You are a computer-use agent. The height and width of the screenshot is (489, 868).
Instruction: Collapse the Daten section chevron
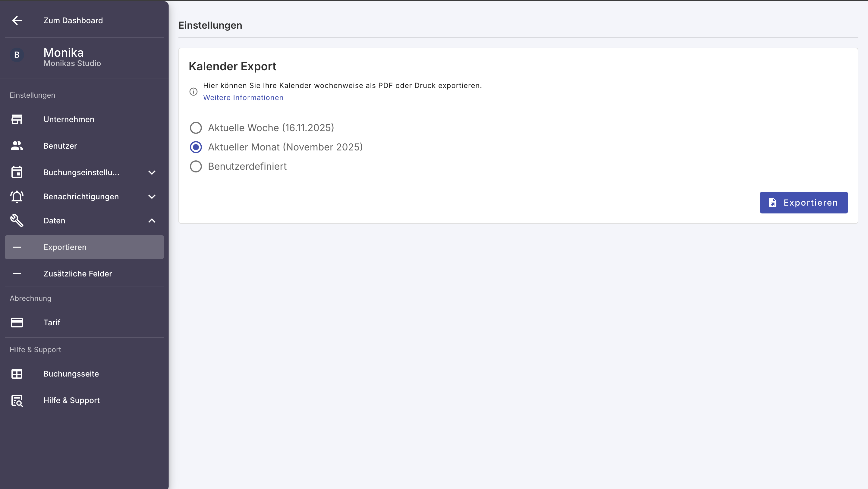[152, 221]
